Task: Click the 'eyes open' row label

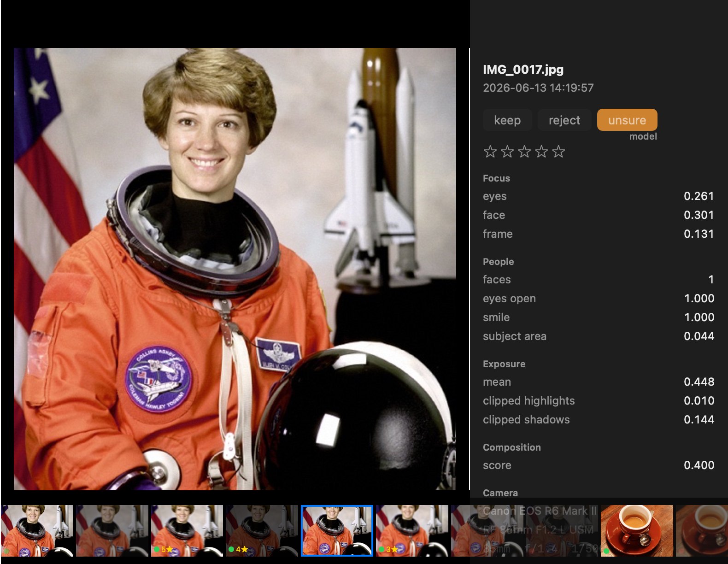Action: point(509,299)
